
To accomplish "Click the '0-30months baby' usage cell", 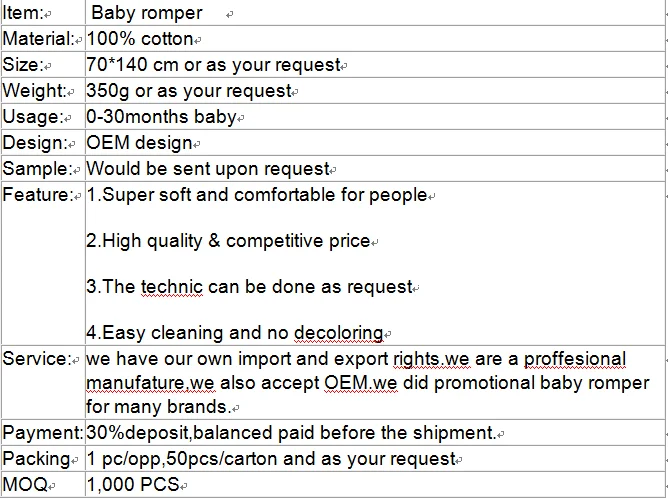I will (x=162, y=117).
